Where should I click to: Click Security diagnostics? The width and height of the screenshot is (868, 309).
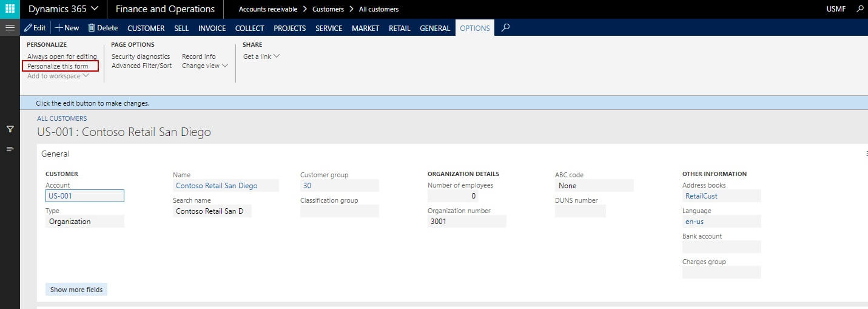(141, 56)
